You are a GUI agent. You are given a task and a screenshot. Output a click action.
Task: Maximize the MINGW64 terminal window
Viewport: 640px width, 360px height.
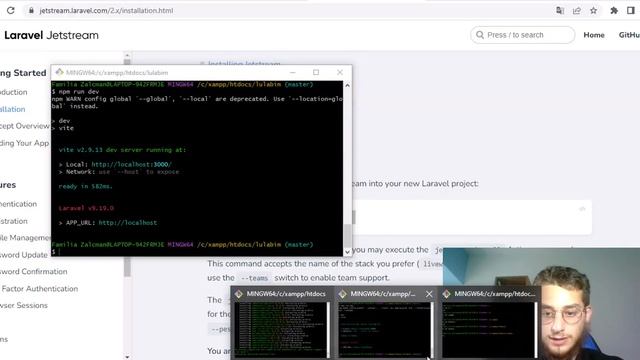[316, 72]
